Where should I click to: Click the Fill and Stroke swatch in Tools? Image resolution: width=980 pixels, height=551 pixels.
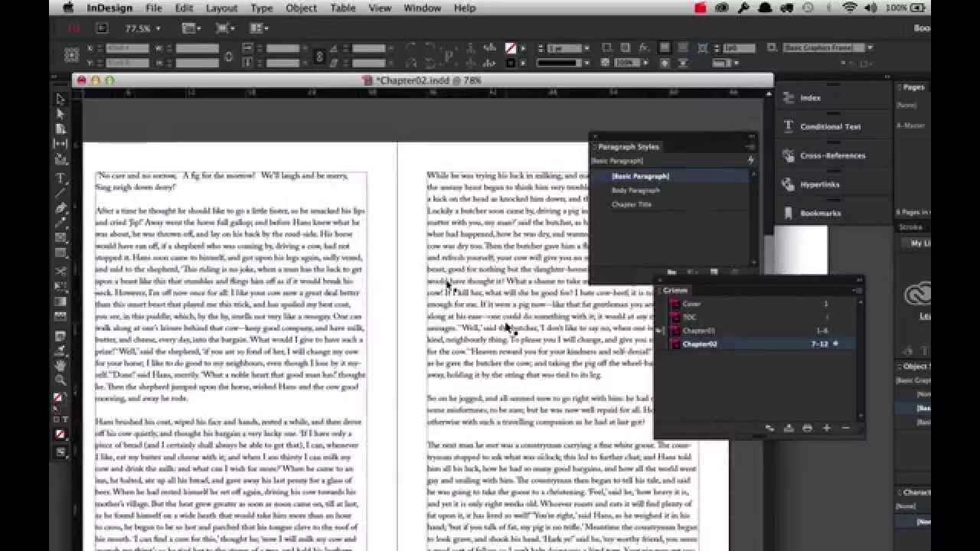click(x=60, y=398)
